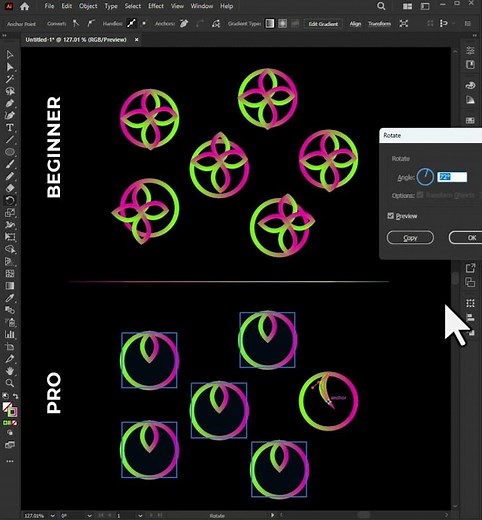Enable show handles for selected anchors

[131, 24]
